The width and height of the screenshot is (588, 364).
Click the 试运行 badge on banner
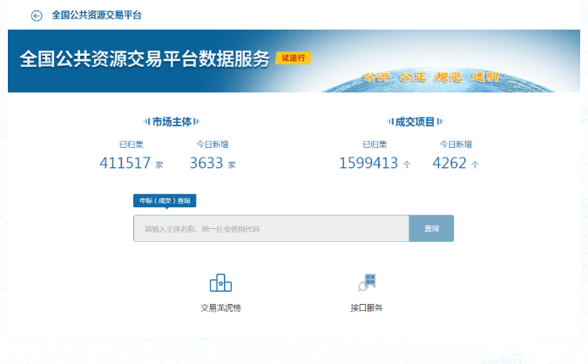pos(293,58)
